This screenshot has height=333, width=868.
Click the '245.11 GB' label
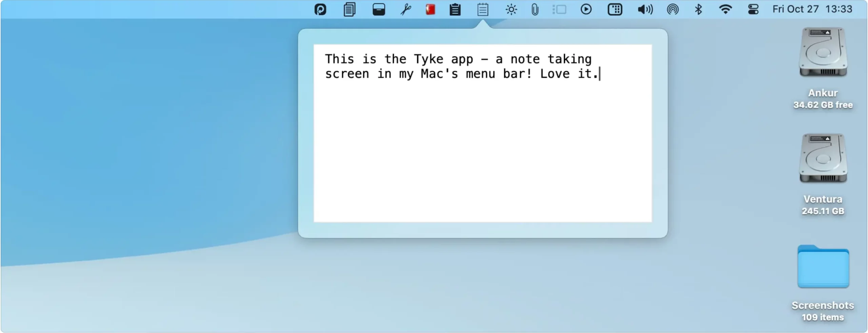click(823, 211)
